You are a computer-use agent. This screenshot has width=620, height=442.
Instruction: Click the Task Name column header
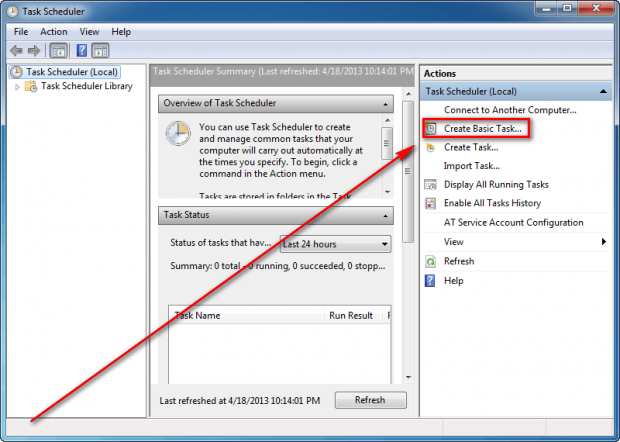(x=246, y=315)
